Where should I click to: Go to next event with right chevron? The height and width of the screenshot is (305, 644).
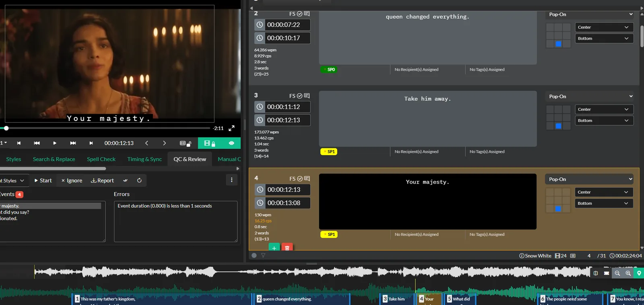tap(164, 143)
